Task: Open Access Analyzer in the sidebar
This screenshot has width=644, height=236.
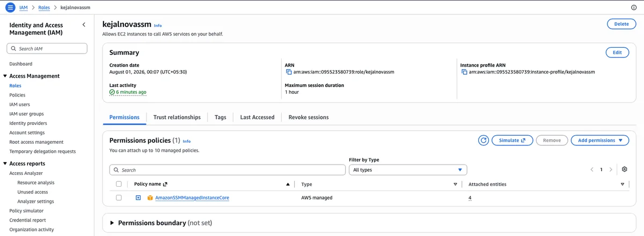Action: point(26,173)
